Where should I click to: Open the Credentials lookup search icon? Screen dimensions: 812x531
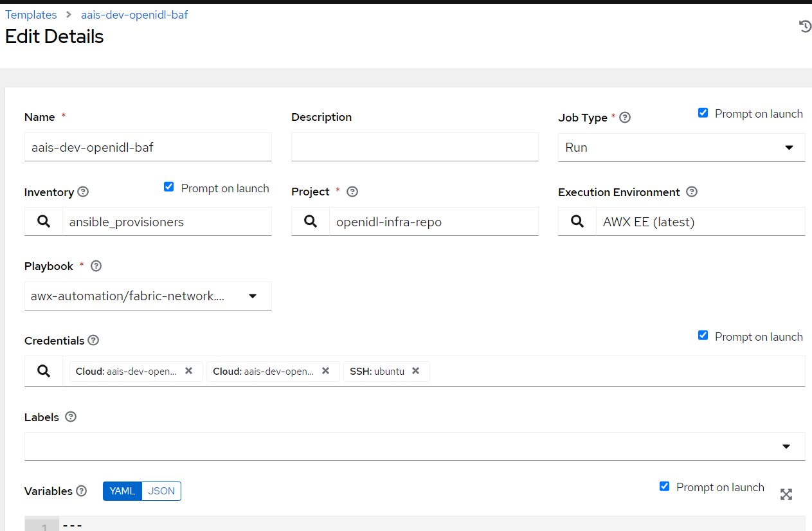pos(44,371)
